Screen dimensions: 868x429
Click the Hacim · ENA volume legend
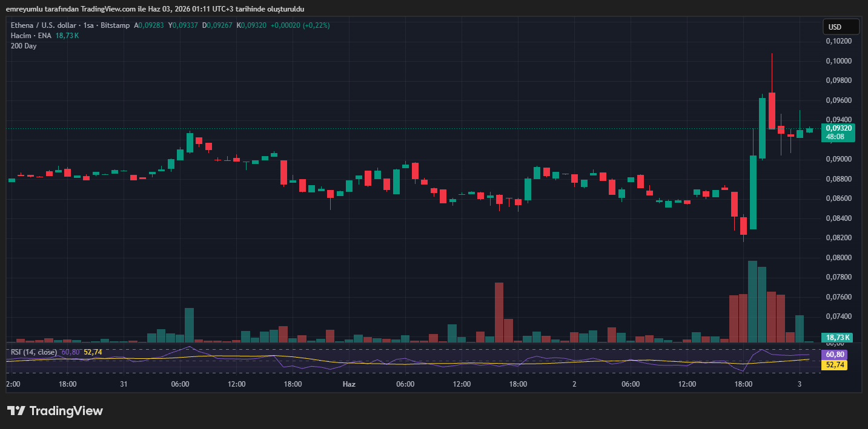point(31,36)
